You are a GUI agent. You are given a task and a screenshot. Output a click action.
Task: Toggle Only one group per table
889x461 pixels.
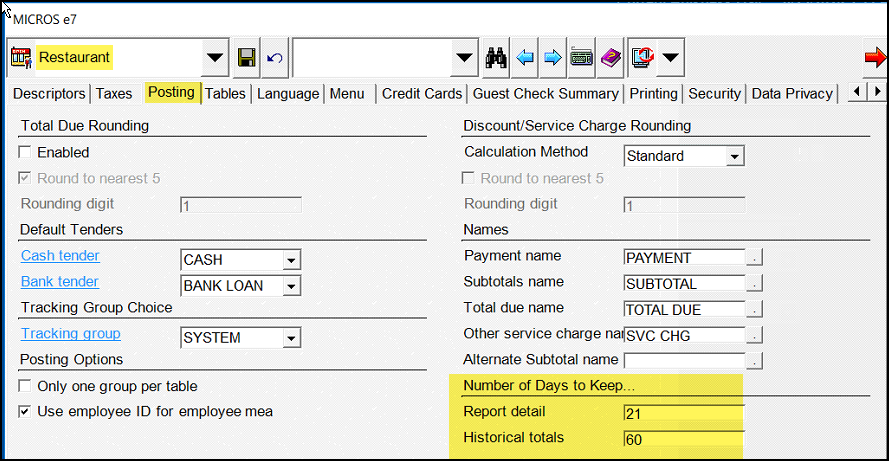pyautogui.click(x=26, y=386)
